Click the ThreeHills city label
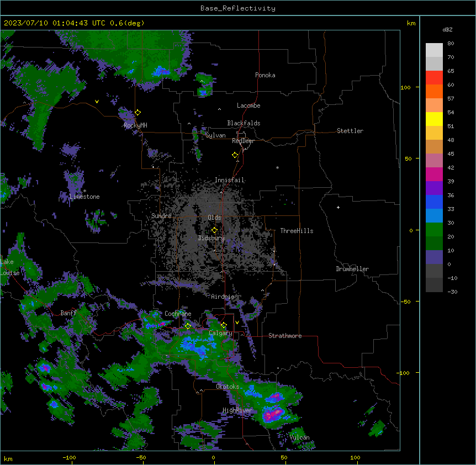This screenshot has width=476, height=465. pyautogui.click(x=297, y=231)
